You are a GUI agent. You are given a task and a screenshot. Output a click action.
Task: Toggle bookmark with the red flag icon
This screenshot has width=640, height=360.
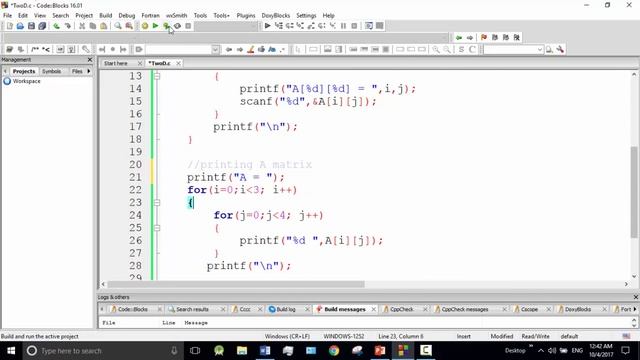pos(484,38)
